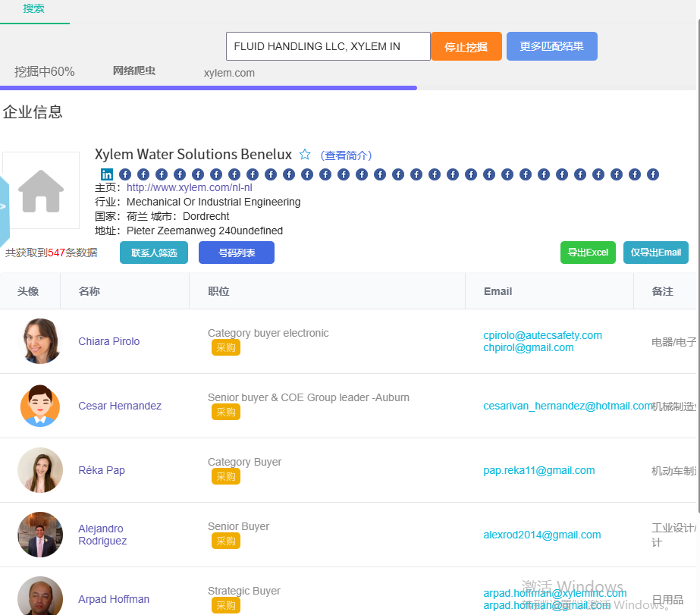Click the 采购 tag for Alejandro Rodriguez
700x615 pixels.
point(226,541)
